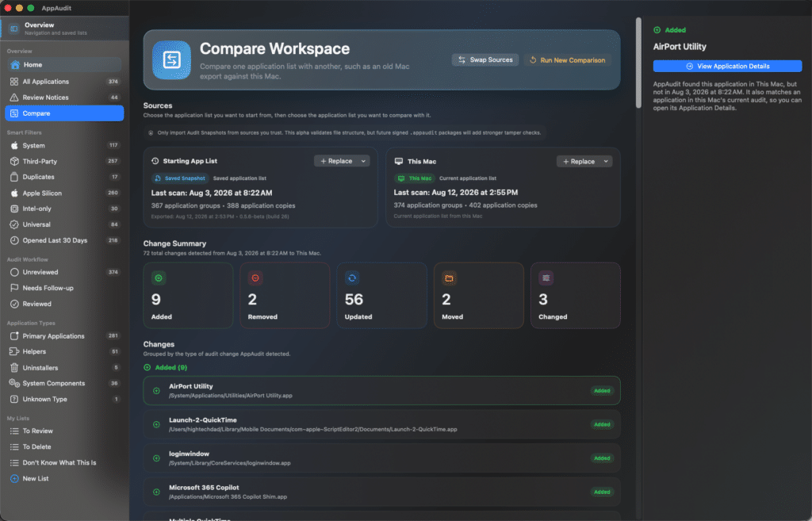Click the green This Mac badge
This screenshot has height=521, width=812.
414,178
